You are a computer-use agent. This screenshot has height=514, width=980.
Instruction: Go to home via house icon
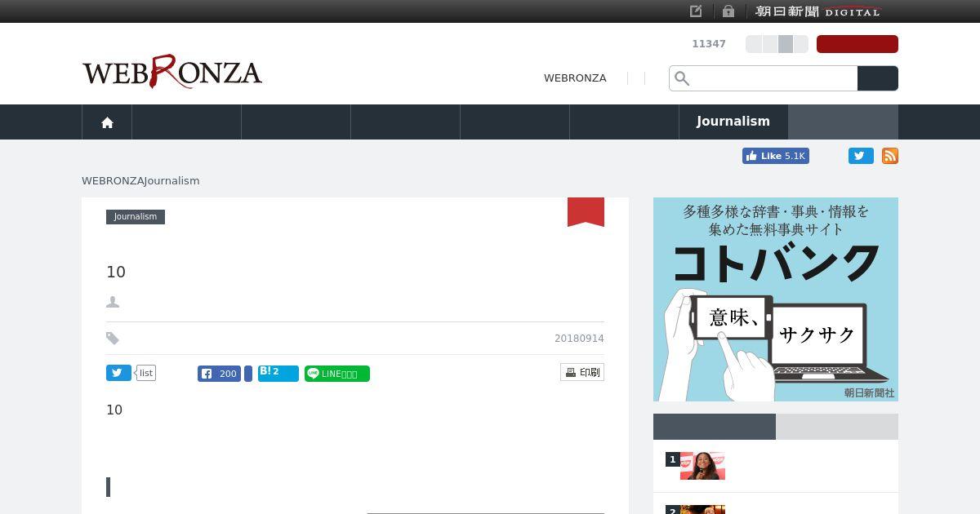(107, 122)
